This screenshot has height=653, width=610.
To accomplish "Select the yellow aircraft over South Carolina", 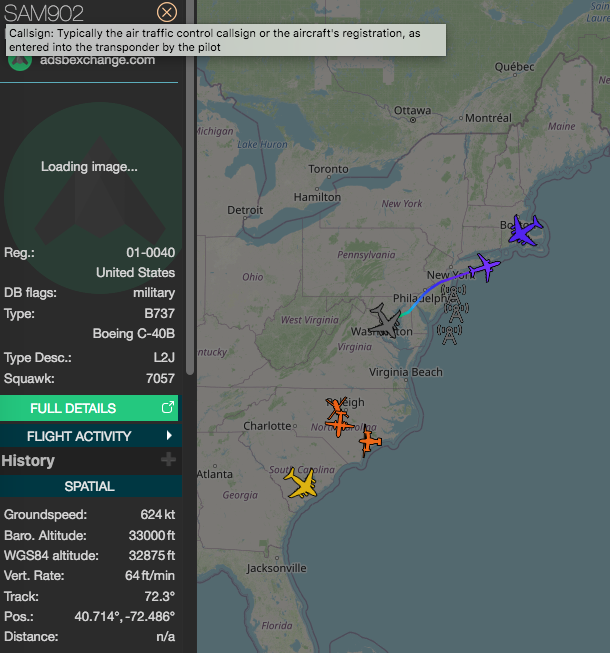I will pyautogui.click(x=301, y=483).
